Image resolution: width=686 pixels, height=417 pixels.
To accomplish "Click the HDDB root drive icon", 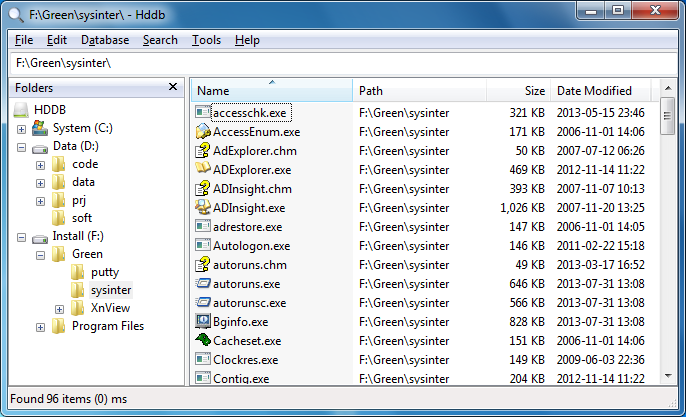I will (21, 110).
